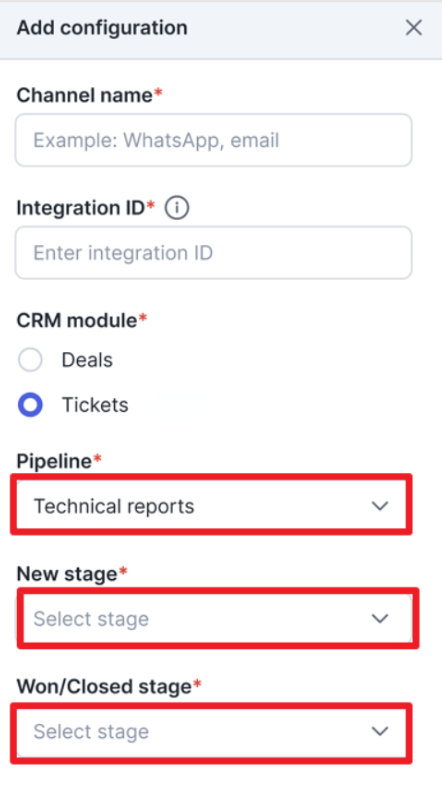Select the Tickets radio button
This screenshot has width=442, height=802.
point(30,405)
